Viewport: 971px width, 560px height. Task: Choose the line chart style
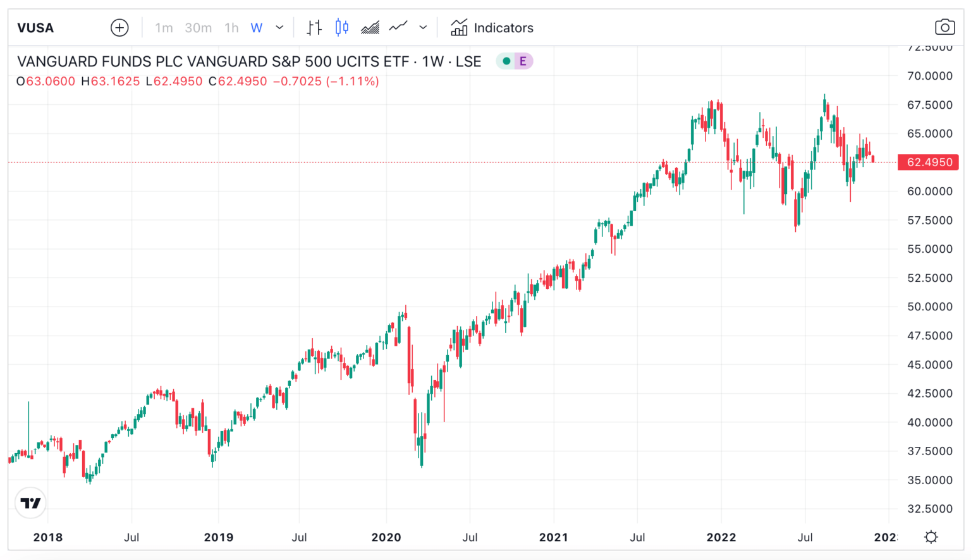[398, 27]
